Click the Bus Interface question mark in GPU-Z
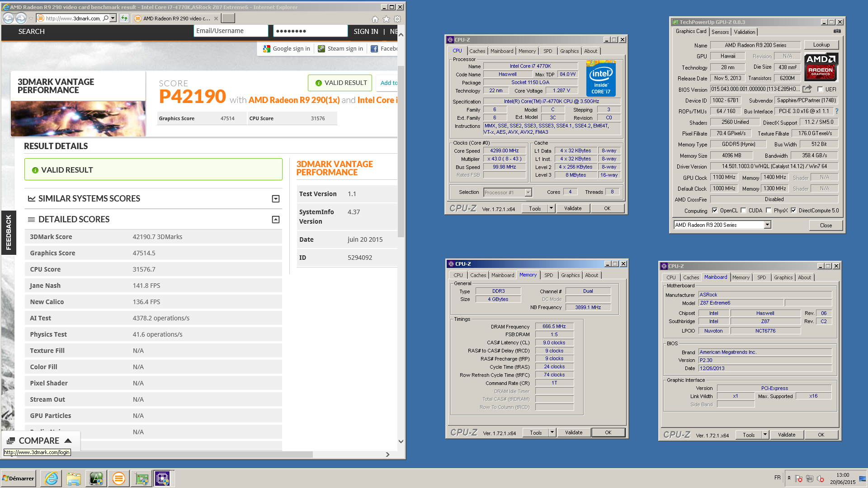 pos(836,111)
